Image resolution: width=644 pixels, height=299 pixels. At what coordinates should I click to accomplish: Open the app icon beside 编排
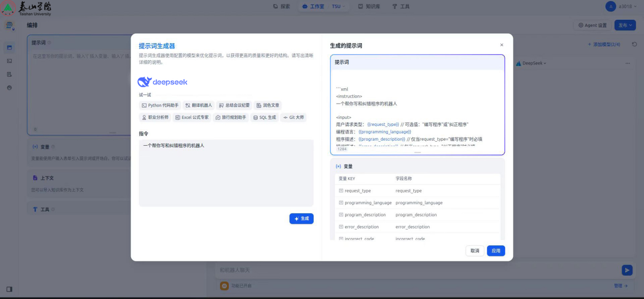tap(10, 25)
